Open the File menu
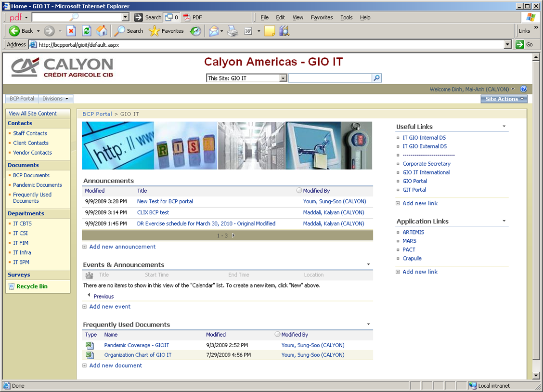This screenshot has height=392, width=543. point(265,17)
